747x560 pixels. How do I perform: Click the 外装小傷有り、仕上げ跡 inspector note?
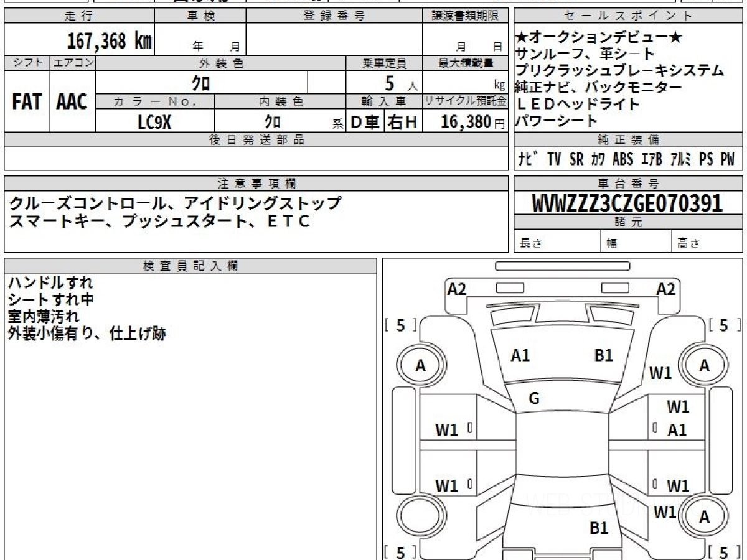point(87,334)
